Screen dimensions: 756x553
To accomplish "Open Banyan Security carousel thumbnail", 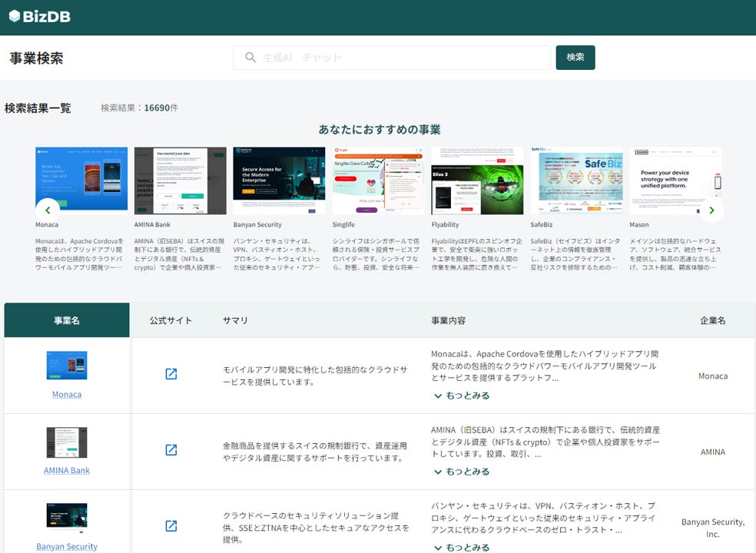I will (279, 180).
